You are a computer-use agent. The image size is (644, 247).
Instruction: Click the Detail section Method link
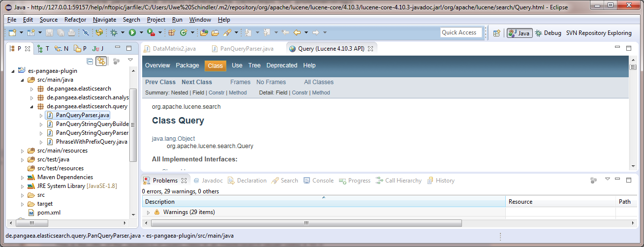click(321, 93)
